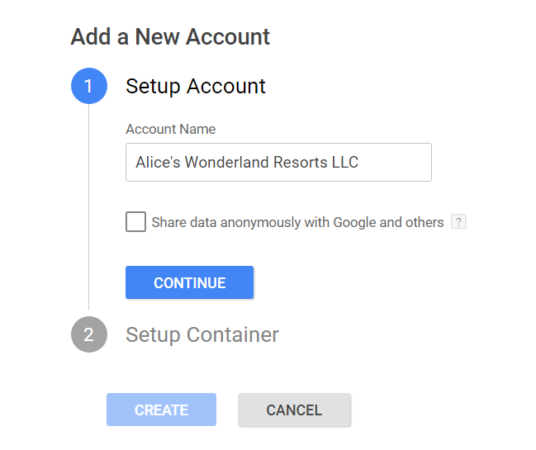Viewport: 536px width, 450px height.
Task: Enable the share data anonymously checkbox
Action: click(136, 222)
